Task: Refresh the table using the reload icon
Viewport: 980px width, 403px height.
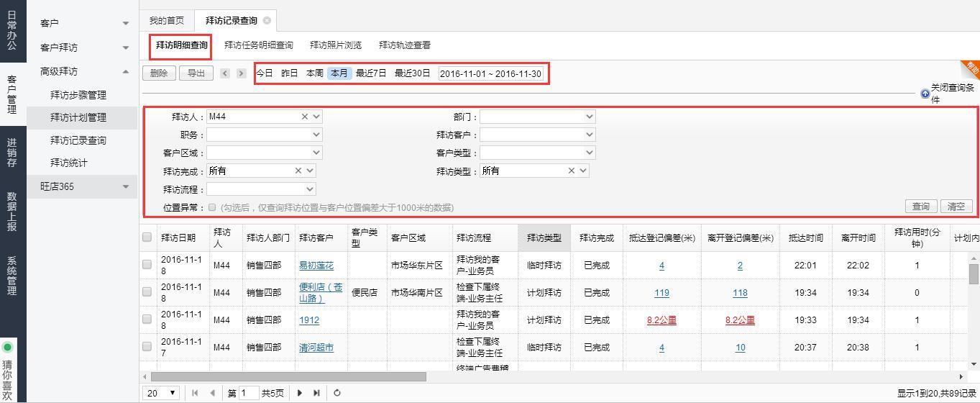Action: (336, 393)
